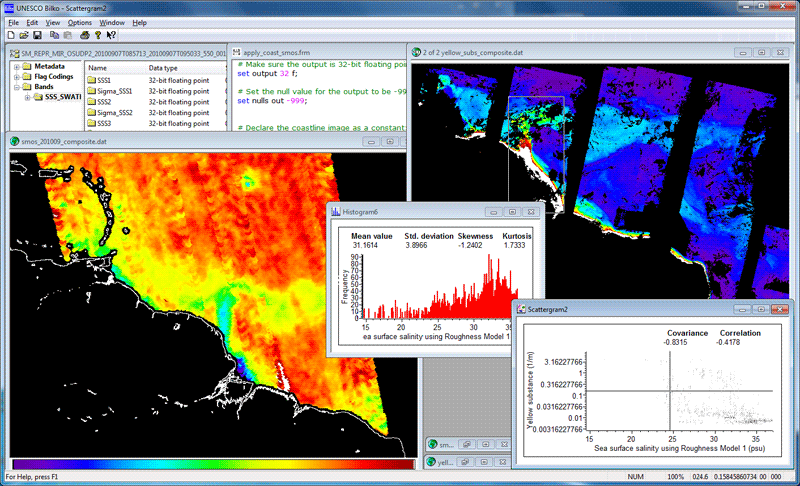Click the Mean value 31.1614
800x486 pixels.
pyautogui.click(x=365, y=245)
